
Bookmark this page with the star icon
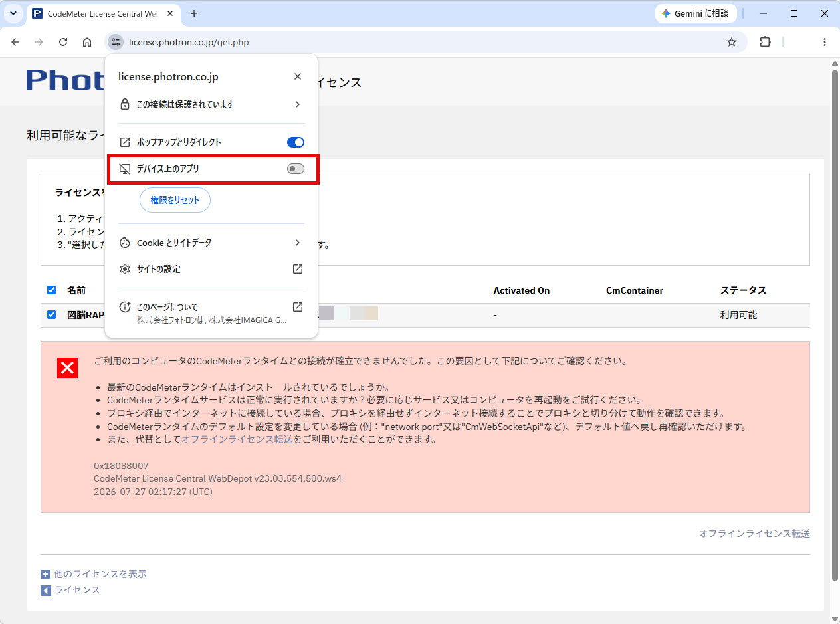pyautogui.click(x=732, y=42)
